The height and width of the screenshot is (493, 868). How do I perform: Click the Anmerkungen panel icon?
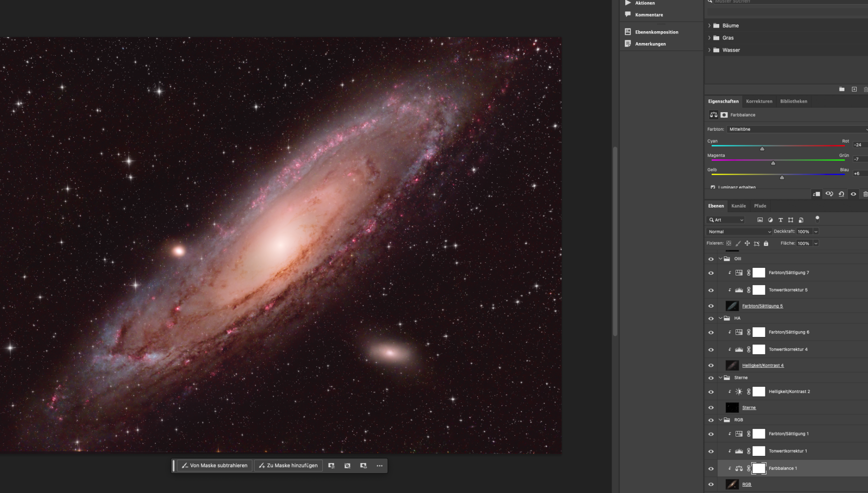(628, 43)
